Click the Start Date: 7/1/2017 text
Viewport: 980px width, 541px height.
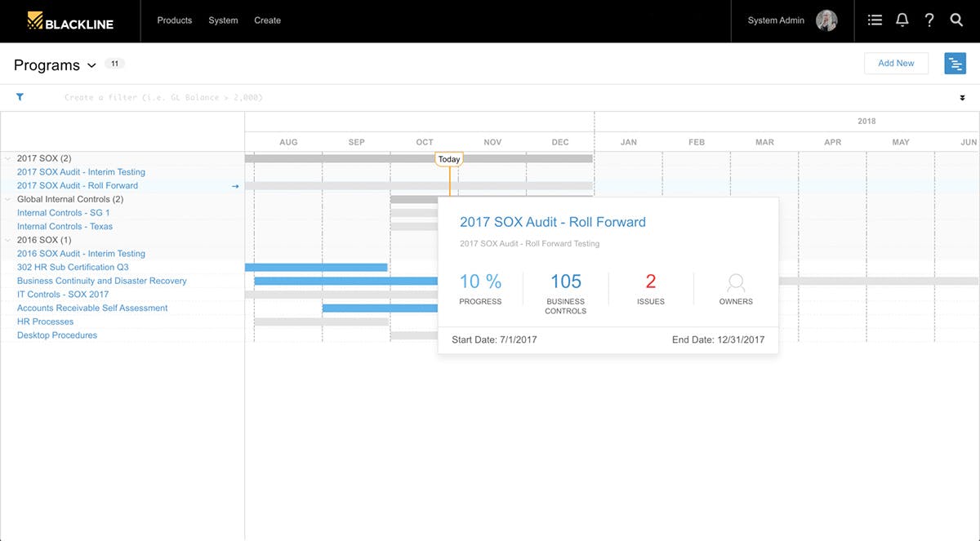click(494, 339)
